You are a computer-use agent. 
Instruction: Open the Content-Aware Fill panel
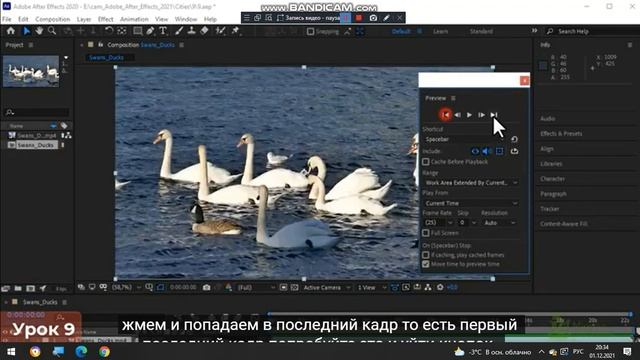coord(564,224)
